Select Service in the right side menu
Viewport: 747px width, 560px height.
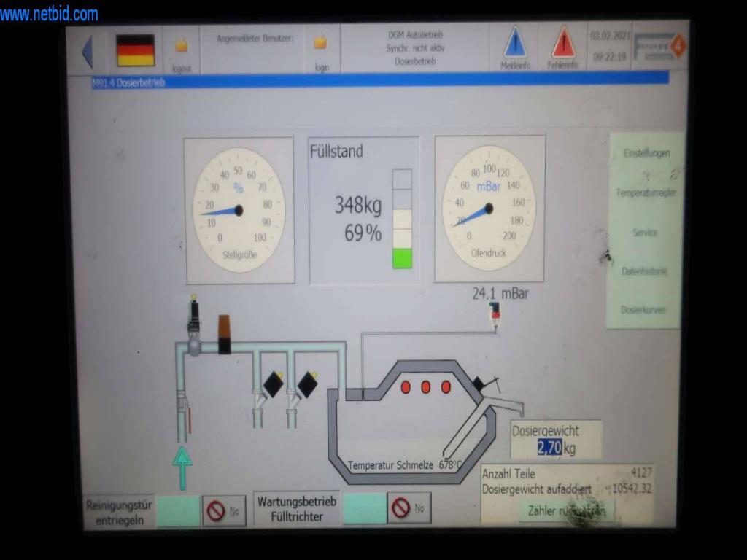pos(645,233)
